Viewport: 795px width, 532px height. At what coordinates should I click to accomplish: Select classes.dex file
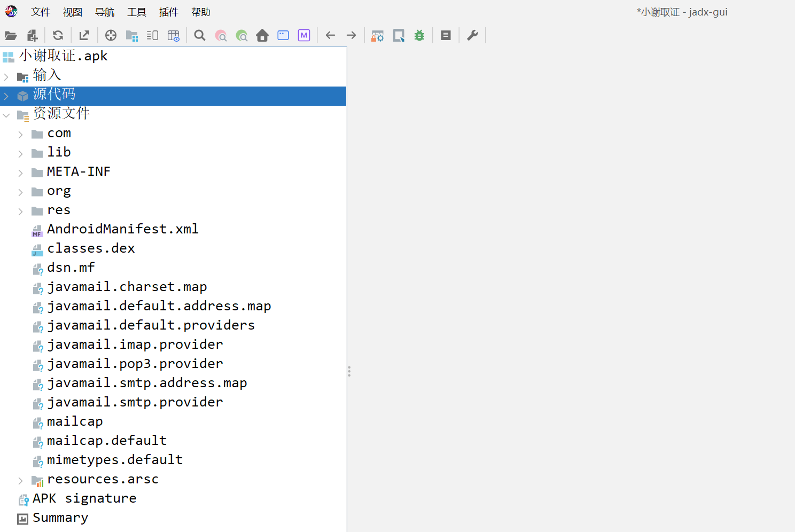(x=91, y=248)
